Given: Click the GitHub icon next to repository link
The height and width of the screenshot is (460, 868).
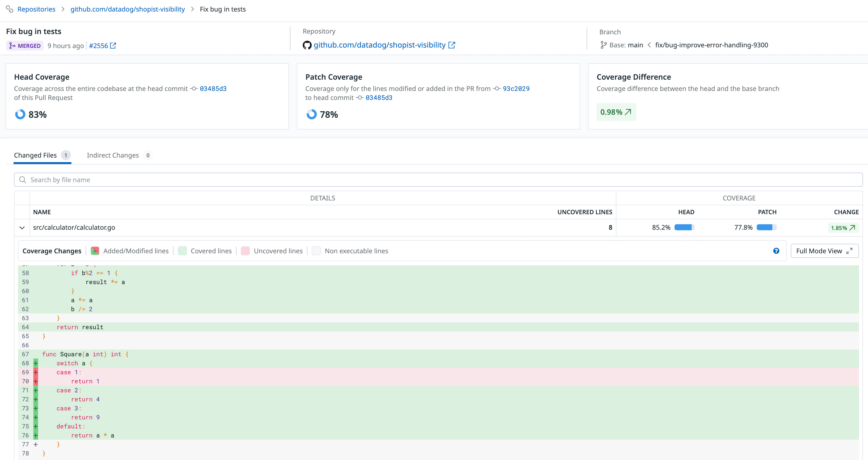Looking at the screenshot, I should click(x=307, y=45).
